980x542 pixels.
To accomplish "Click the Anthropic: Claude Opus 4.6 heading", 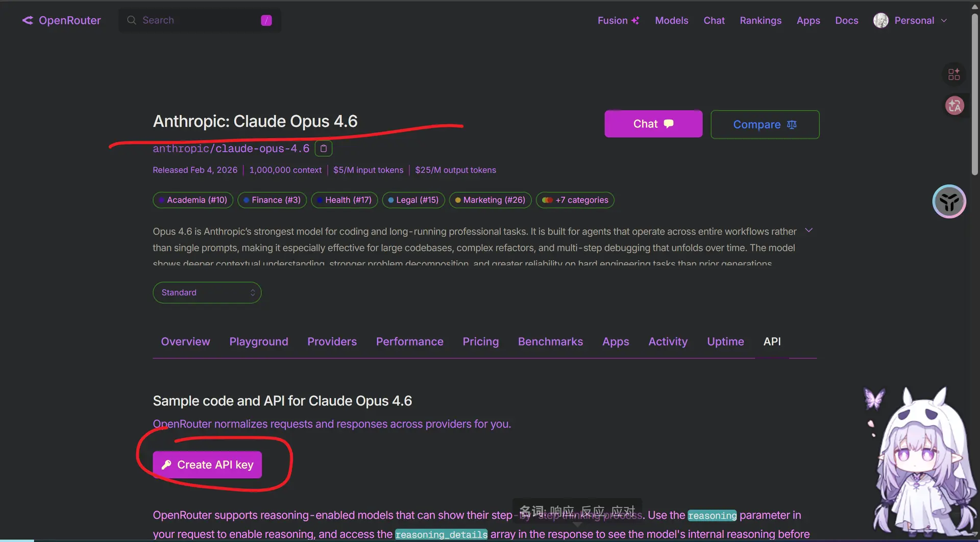I will coord(255,121).
